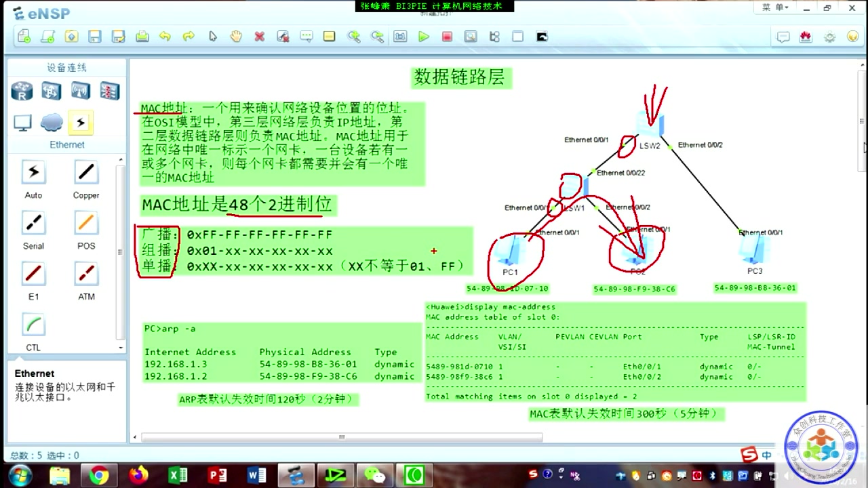Open the Windows Start menu
This screenshot has height=488, width=868.
20,475
